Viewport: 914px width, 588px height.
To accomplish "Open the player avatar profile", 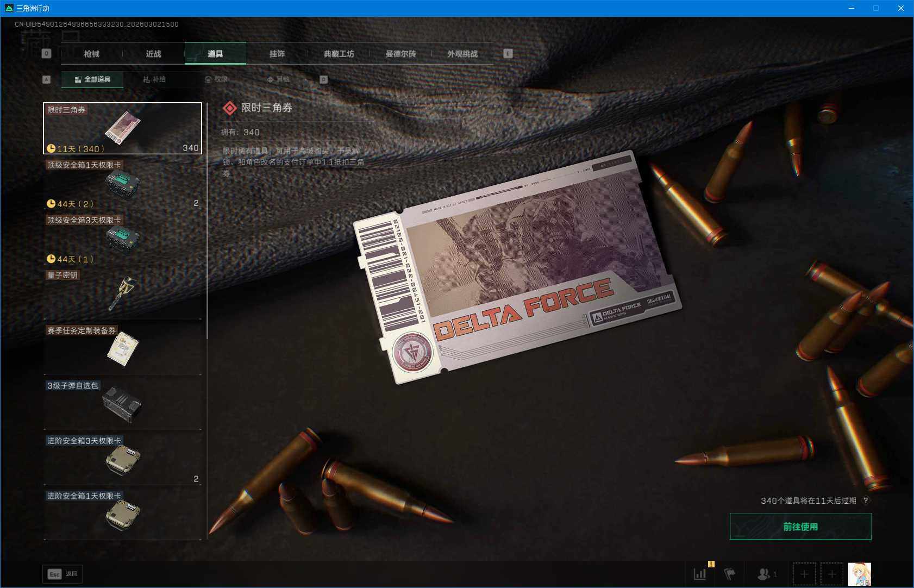I will 860,574.
